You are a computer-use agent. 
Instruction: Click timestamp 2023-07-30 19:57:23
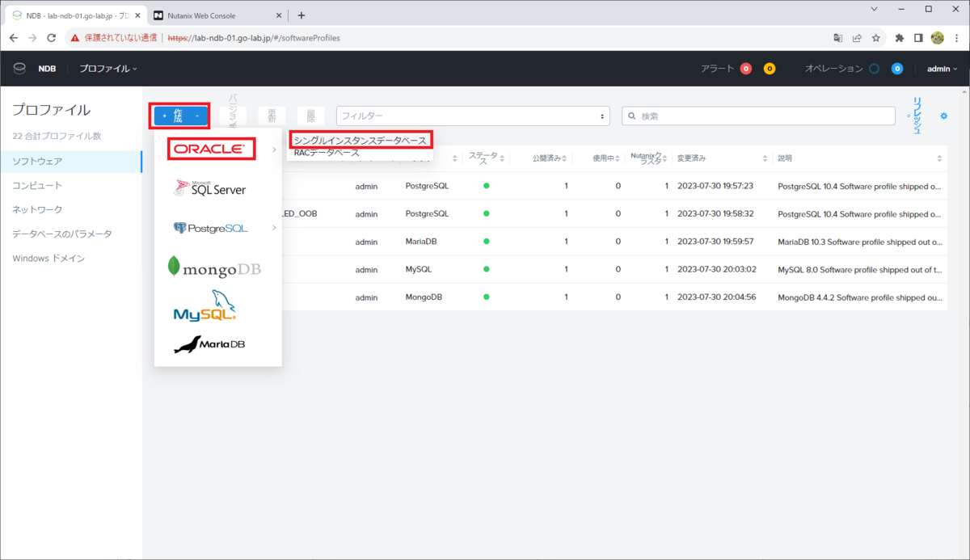pos(715,186)
